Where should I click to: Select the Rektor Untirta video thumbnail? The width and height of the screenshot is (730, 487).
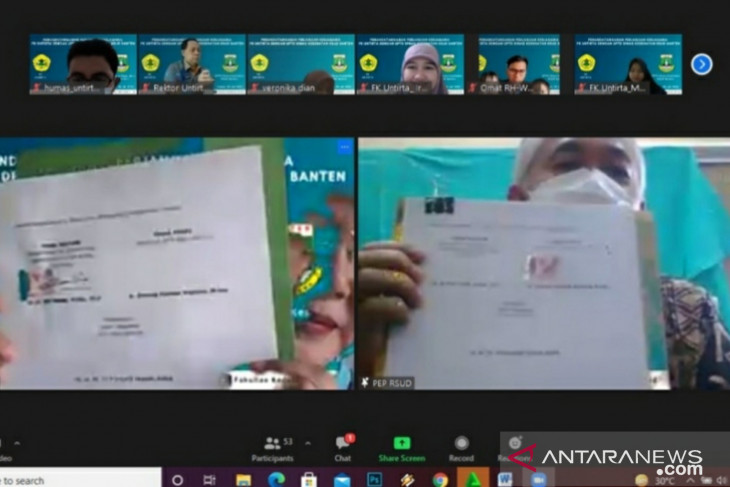[x=191, y=64]
